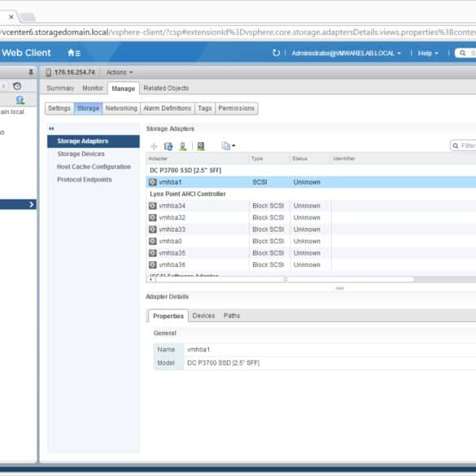Select the vmhba33 adapter icon
This screenshot has width=476, height=476.
click(x=152, y=229)
